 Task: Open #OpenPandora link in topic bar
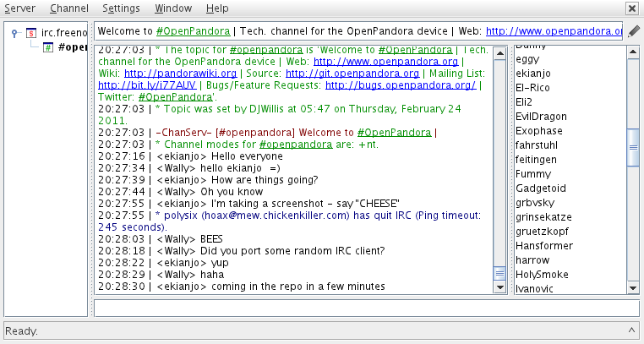(193, 31)
